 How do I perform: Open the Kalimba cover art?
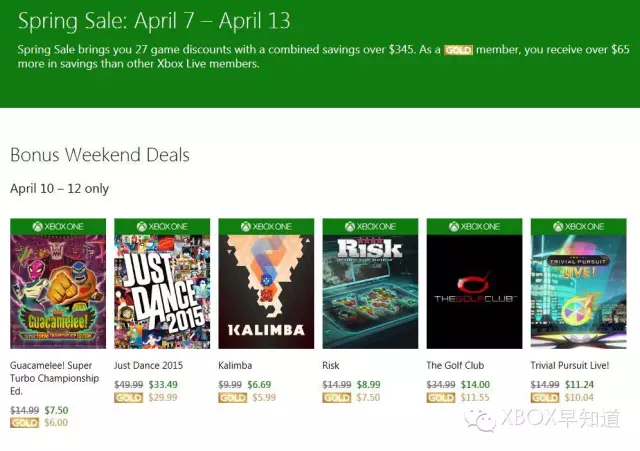coord(266,292)
